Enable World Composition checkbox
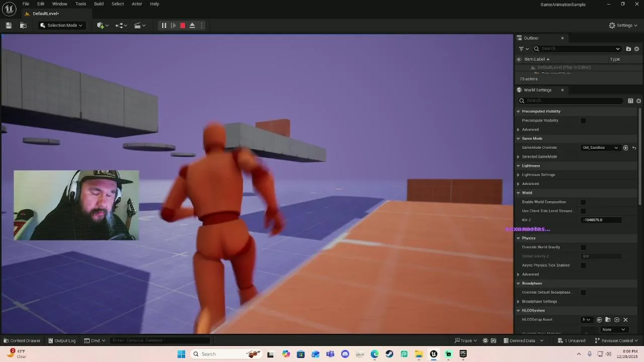 (583, 202)
